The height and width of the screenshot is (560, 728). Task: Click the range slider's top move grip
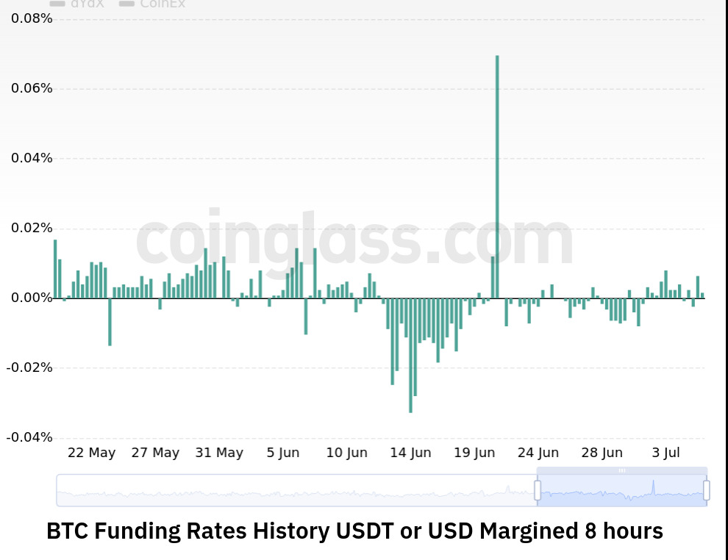622,470
